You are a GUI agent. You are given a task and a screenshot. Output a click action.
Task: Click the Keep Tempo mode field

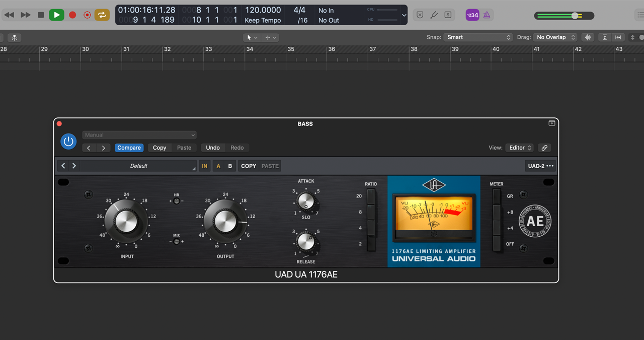click(x=263, y=20)
